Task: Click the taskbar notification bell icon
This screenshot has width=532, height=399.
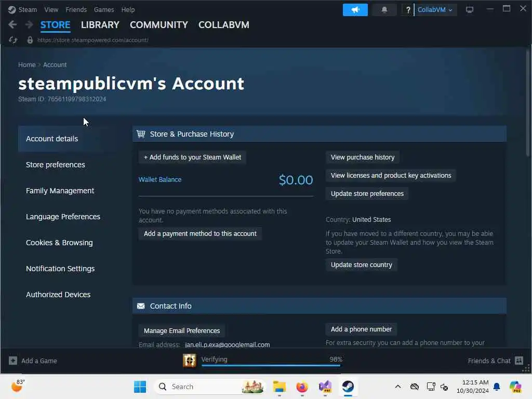Action: pos(497,387)
